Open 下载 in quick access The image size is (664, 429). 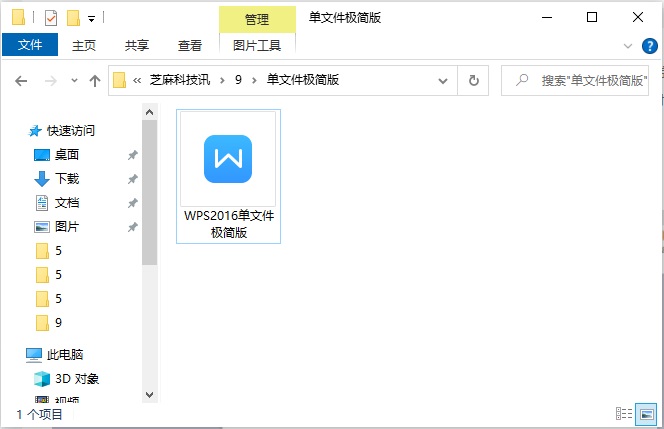point(67,179)
